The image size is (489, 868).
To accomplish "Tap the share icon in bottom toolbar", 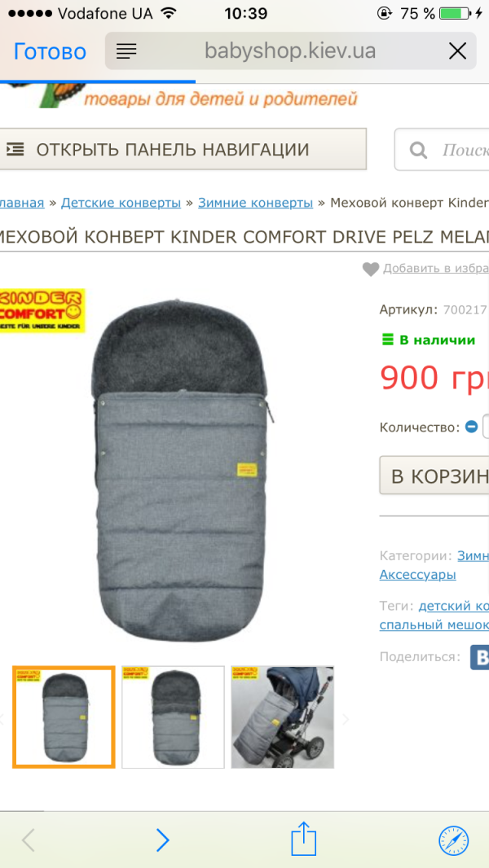I will pyautogui.click(x=303, y=839).
